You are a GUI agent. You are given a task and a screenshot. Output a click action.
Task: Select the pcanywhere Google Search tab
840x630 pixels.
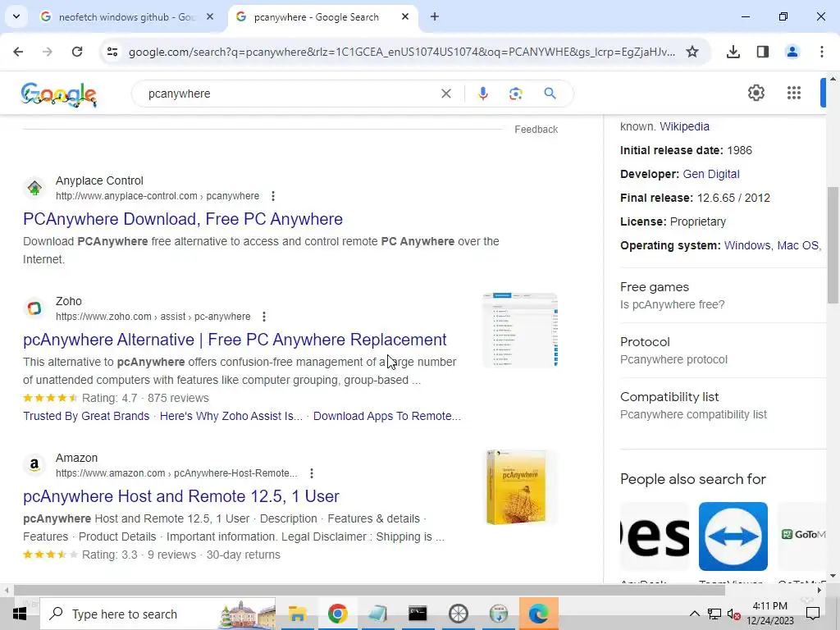(316, 17)
